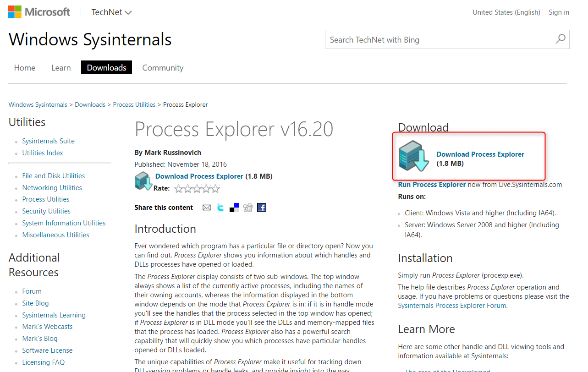The image size is (588, 372).
Task: Open the Sysinternals Suite page
Action: pyautogui.click(x=48, y=141)
